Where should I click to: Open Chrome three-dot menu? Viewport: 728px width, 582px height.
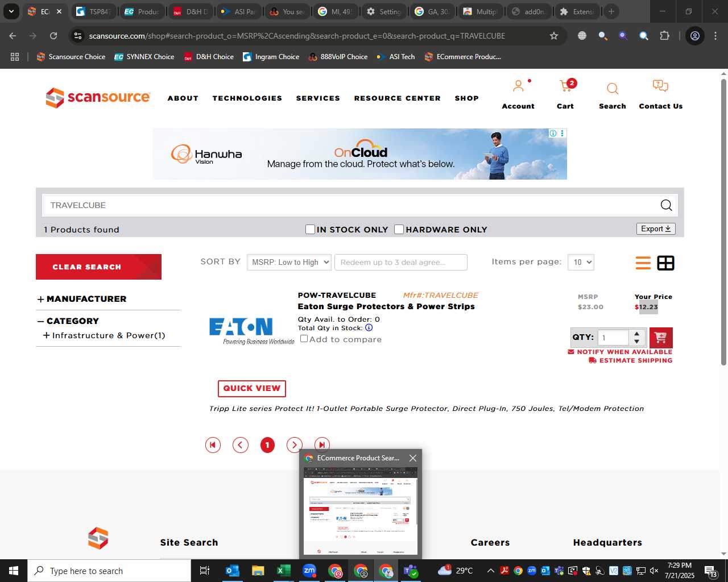click(x=715, y=36)
